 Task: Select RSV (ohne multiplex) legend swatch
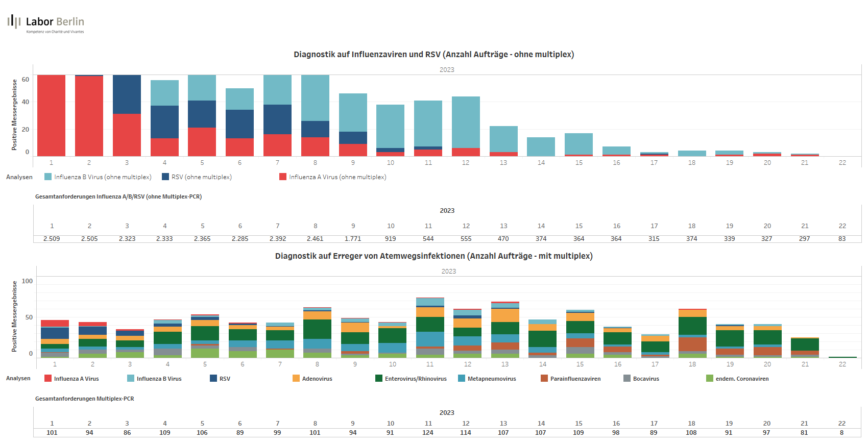tap(165, 177)
